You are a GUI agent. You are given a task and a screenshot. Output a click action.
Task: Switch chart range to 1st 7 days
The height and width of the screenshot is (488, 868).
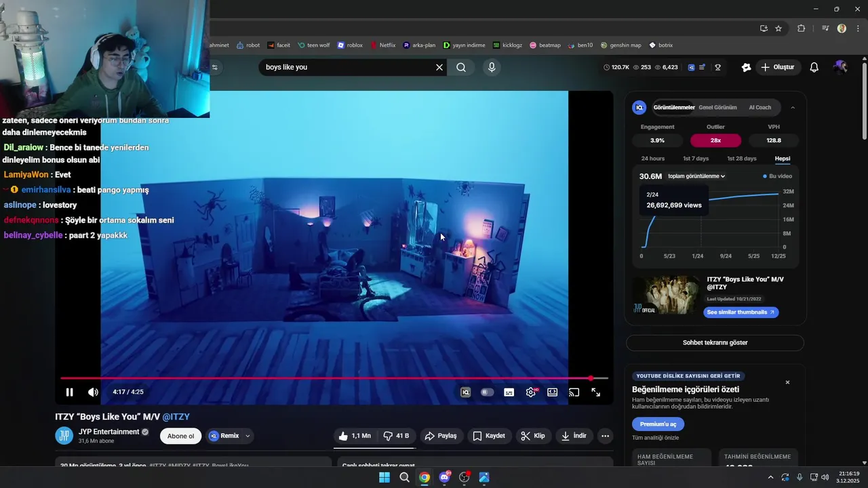pyautogui.click(x=696, y=159)
